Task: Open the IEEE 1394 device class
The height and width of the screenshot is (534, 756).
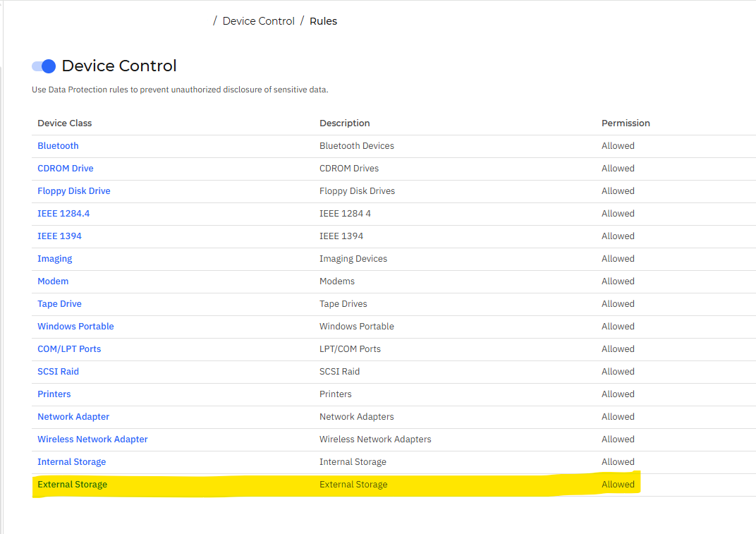Action: coord(59,236)
